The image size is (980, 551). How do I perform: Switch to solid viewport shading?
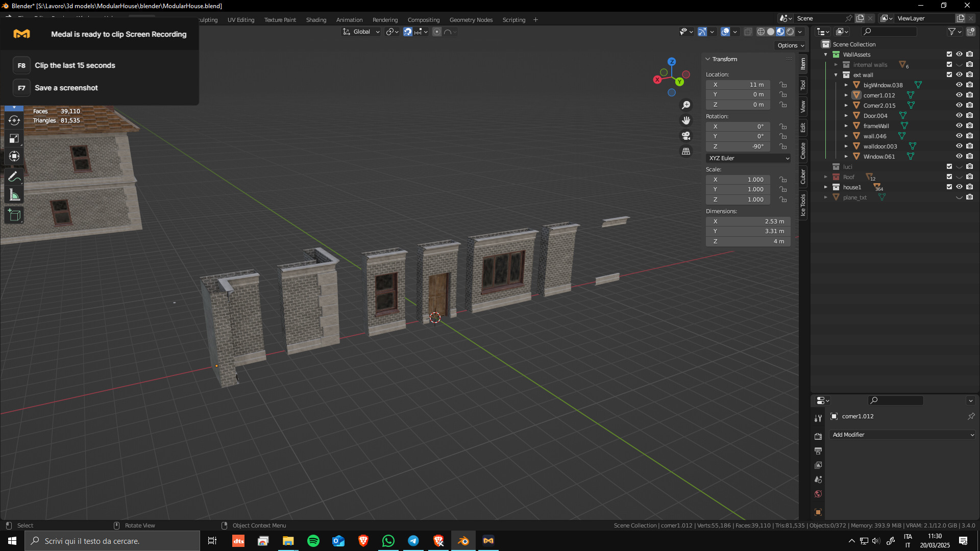(x=771, y=32)
